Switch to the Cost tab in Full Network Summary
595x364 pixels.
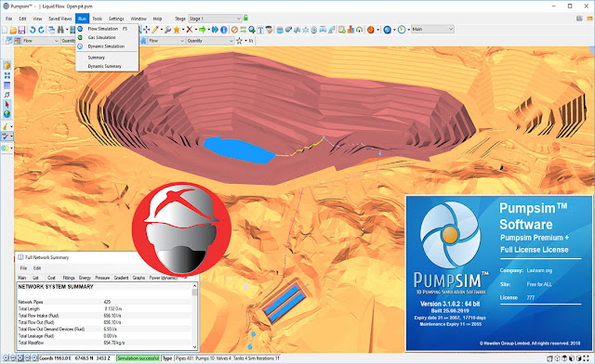[x=51, y=278]
